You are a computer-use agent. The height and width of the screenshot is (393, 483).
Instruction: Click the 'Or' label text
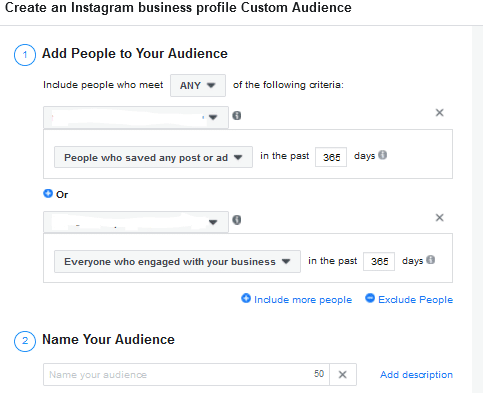click(x=62, y=195)
